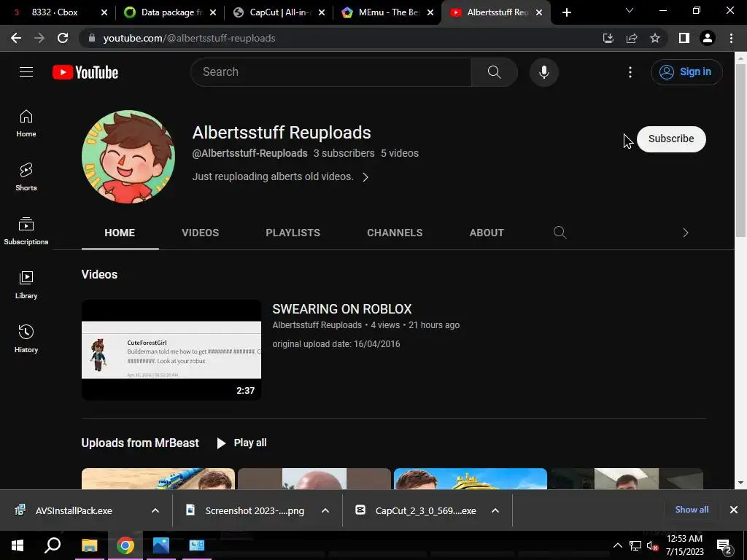This screenshot has width=747, height=560.
Task: Bookmark this page with star icon
Action: click(655, 38)
